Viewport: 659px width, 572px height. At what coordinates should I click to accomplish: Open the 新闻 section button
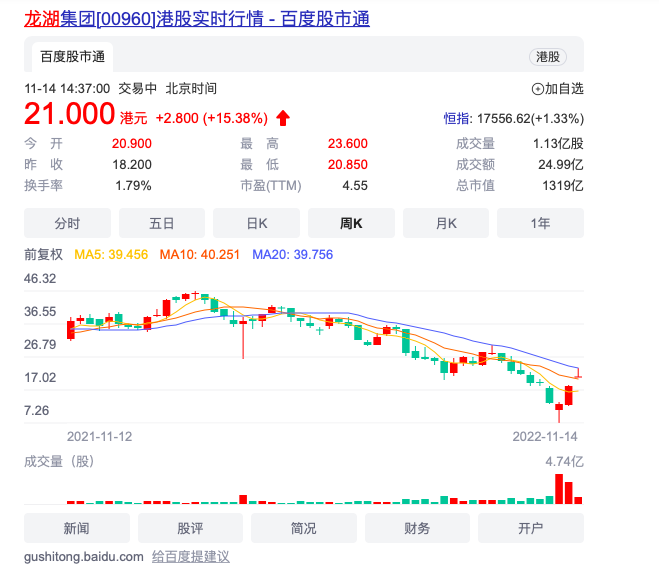coord(76,528)
